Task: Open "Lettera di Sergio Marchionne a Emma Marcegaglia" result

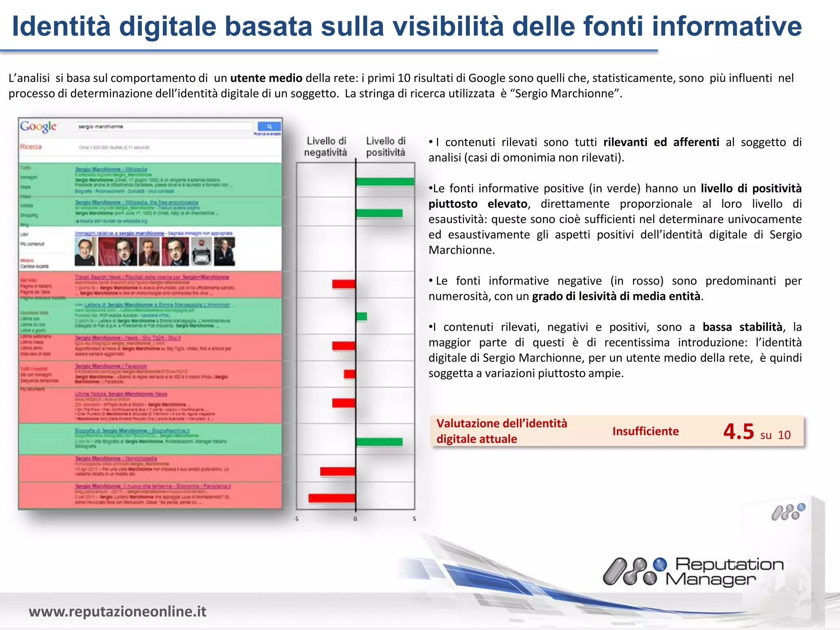Action: [157, 305]
